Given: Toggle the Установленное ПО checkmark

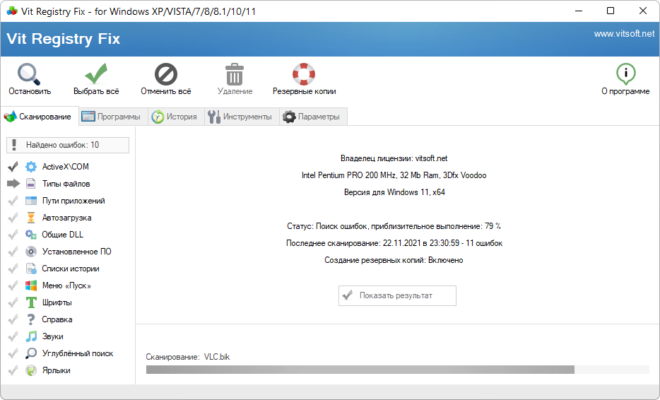Looking at the screenshot, I should 13,251.
